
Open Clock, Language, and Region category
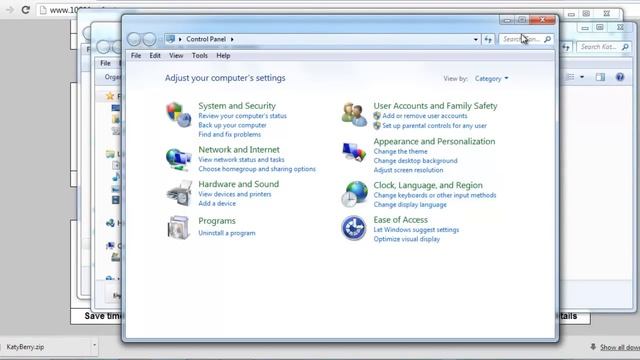point(428,185)
